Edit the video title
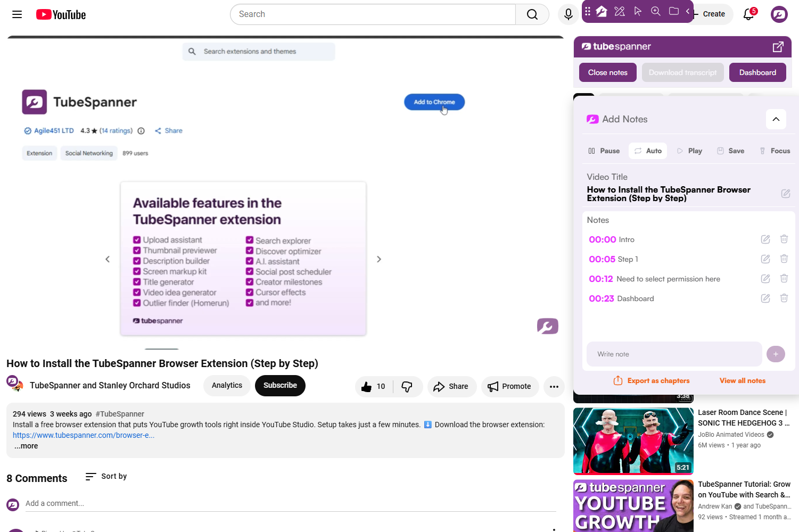The image size is (799, 532). (x=786, y=194)
